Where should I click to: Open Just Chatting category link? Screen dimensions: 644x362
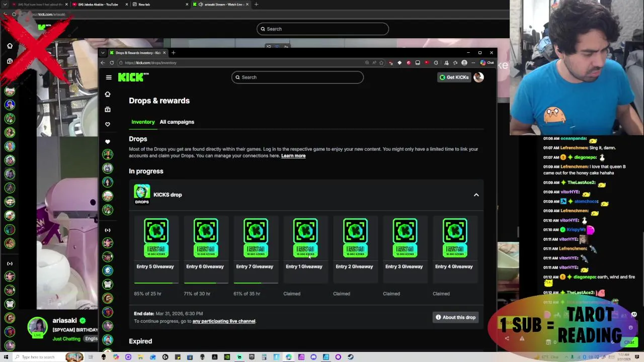click(66, 339)
